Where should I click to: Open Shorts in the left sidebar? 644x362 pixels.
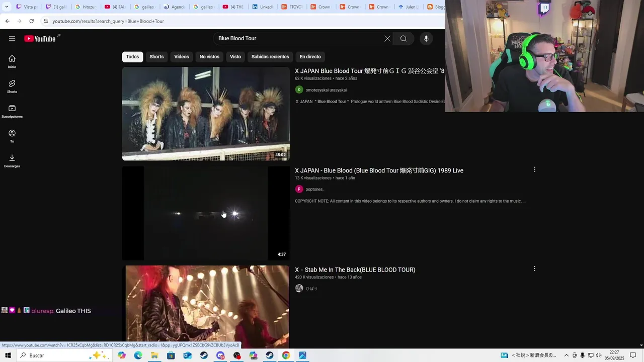tap(12, 86)
